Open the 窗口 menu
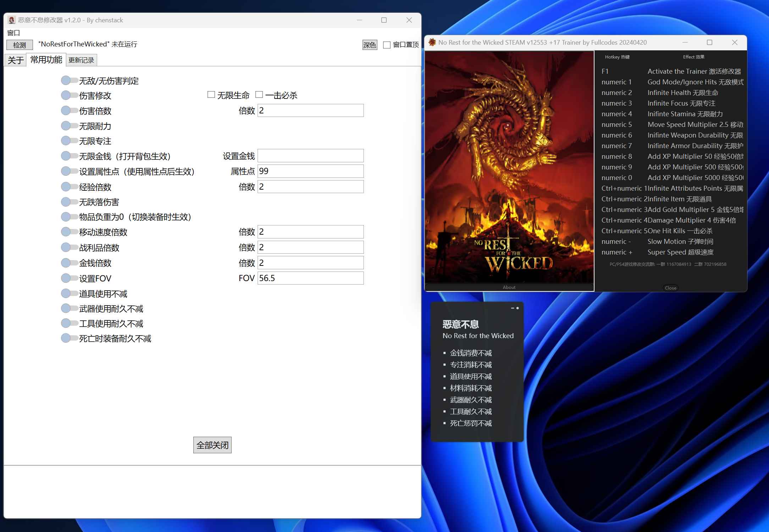769x532 pixels. (13, 33)
